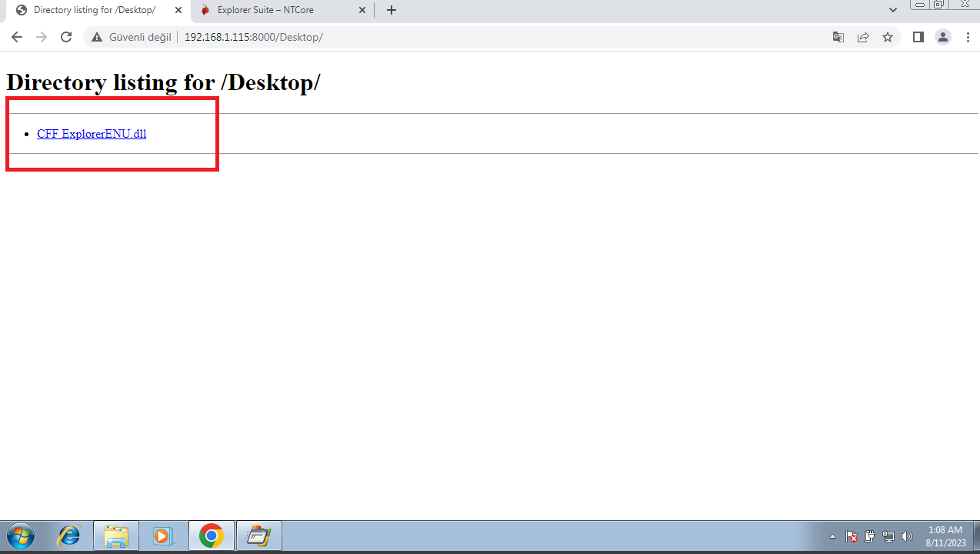Open Windows Explorer folder from taskbar
The height and width of the screenshot is (554, 980).
point(116,536)
